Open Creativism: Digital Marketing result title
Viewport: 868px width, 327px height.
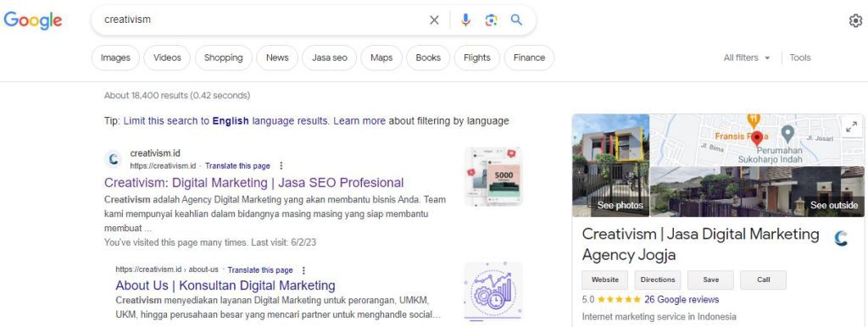coord(254,183)
